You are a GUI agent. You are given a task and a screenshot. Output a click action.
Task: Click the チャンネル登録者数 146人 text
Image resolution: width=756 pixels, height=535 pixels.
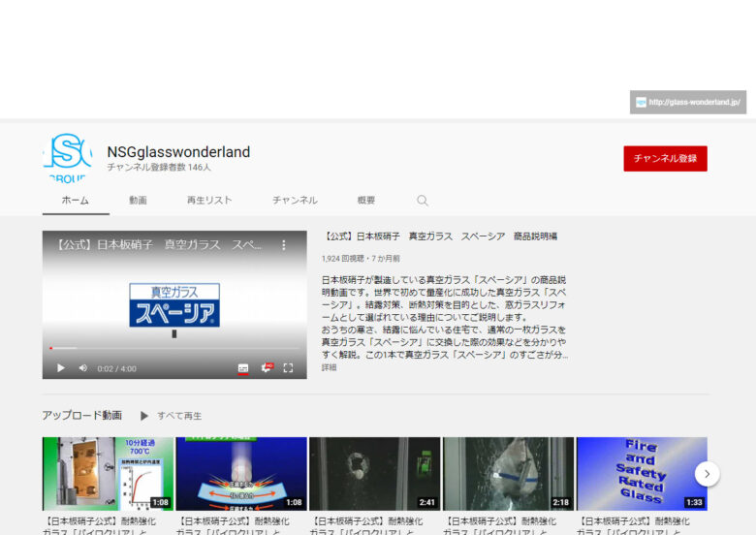(159, 168)
